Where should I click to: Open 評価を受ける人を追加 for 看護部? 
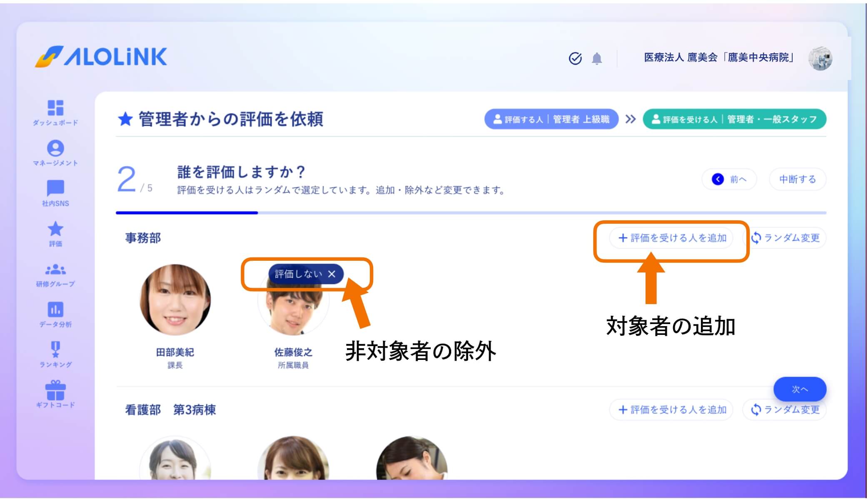click(671, 409)
